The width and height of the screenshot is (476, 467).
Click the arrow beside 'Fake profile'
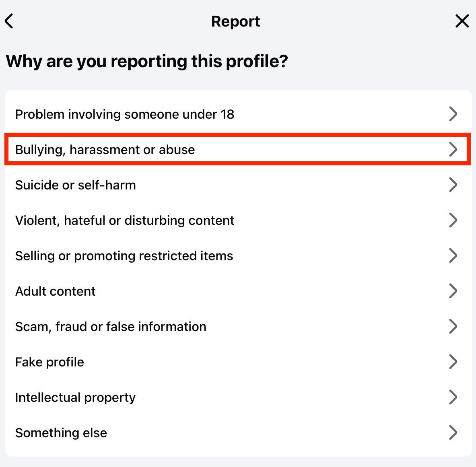coord(453,362)
